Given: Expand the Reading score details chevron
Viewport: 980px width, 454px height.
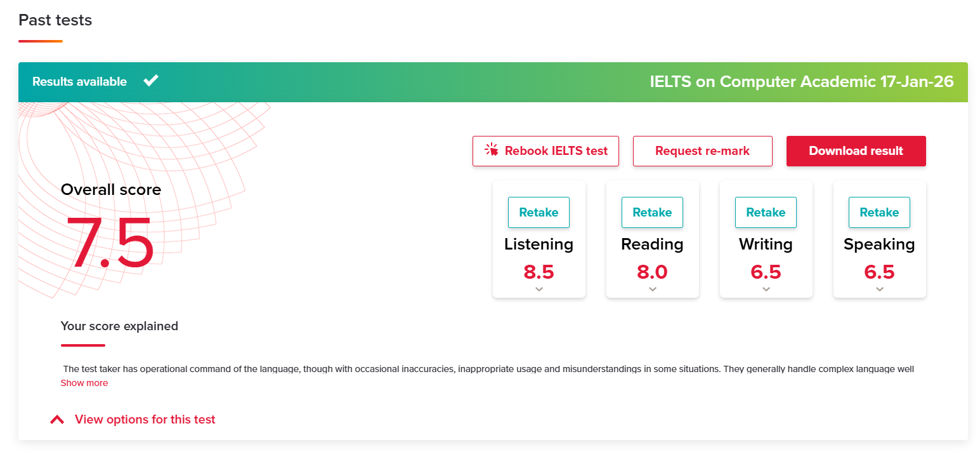Looking at the screenshot, I should coord(653,289).
